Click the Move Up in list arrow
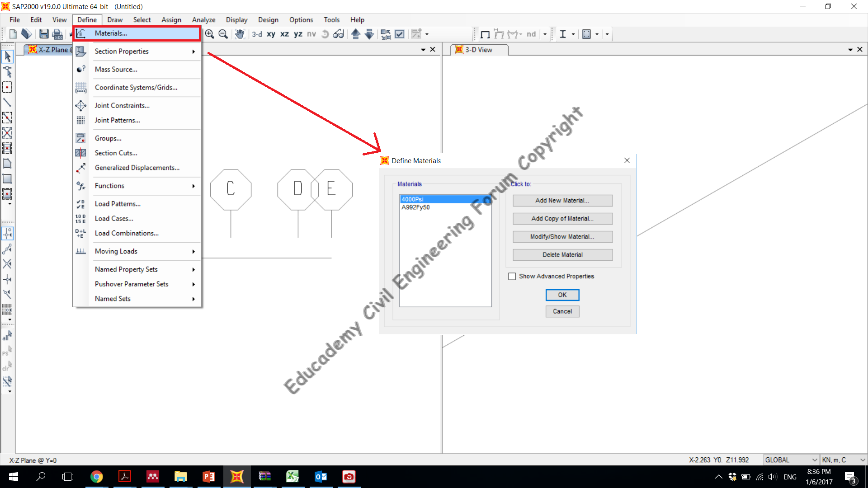868x488 pixels. (355, 34)
